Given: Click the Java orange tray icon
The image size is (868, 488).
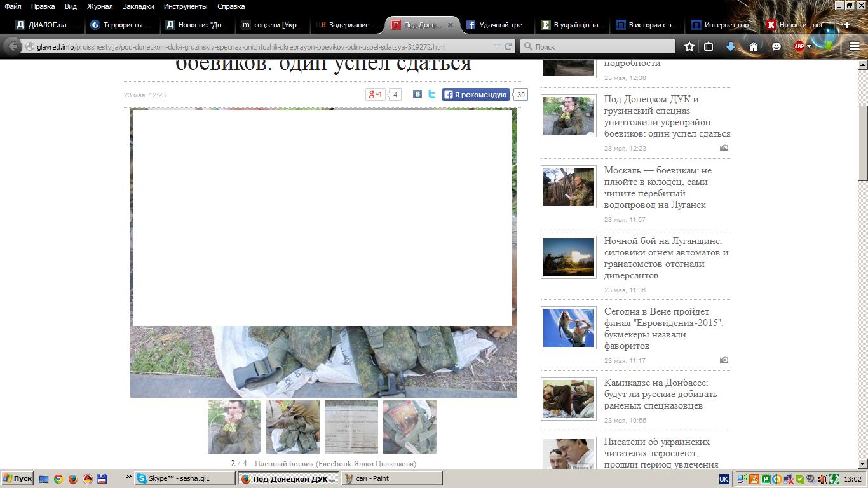Looking at the screenshot, I should tap(754, 479).
